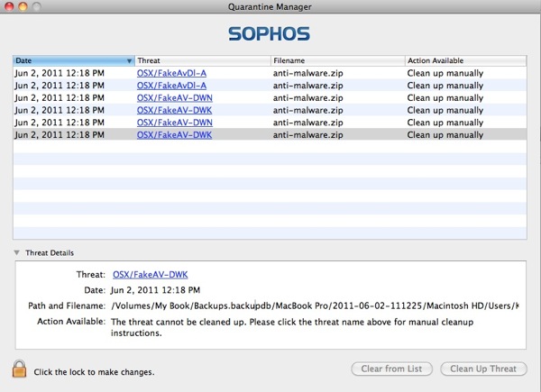
Task: Open first OSX/FakeAvDl-A threat link in list
Action: (x=171, y=73)
